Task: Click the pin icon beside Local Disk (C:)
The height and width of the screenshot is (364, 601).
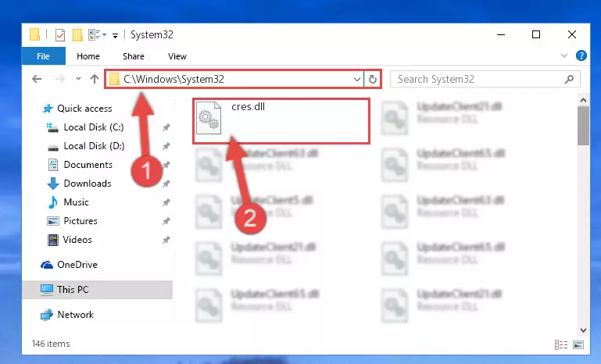Action: point(166,127)
